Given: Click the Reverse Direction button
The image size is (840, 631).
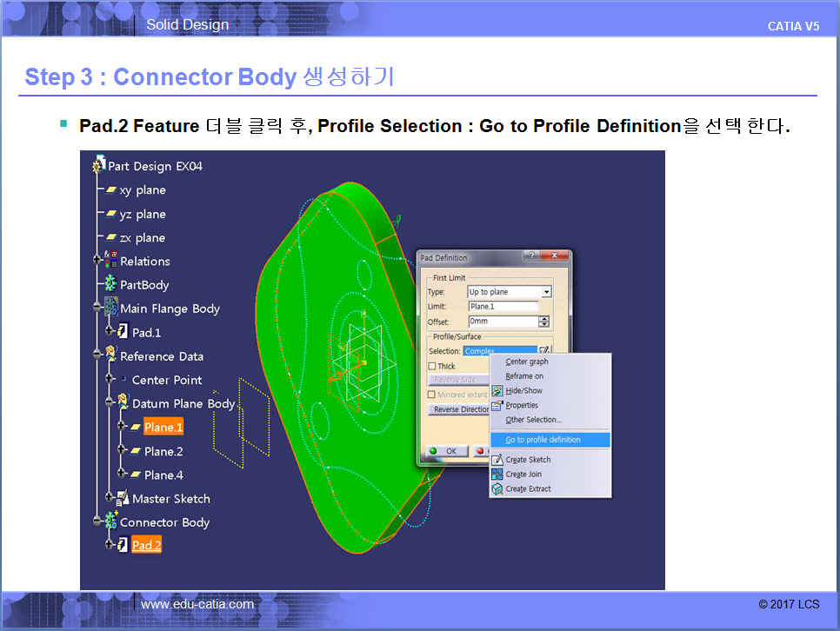Looking at the screenshot, I should pyautogui.click(x=461, y=409).
